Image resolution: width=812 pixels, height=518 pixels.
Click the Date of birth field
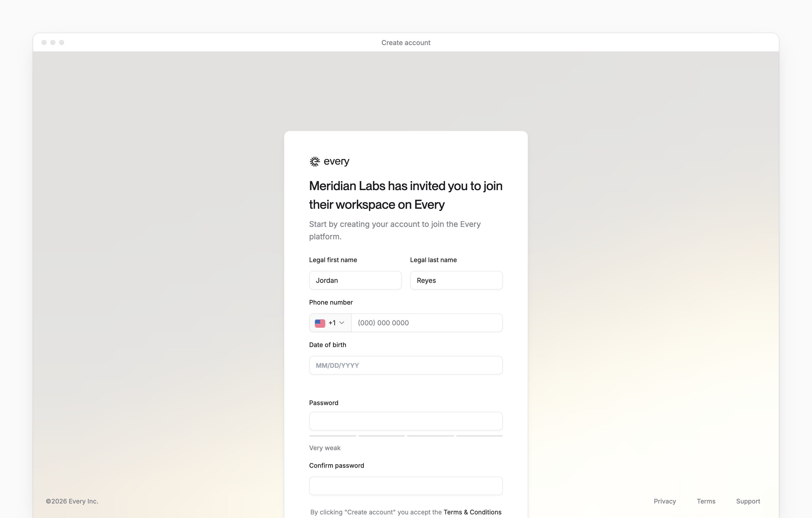[406, 365]
